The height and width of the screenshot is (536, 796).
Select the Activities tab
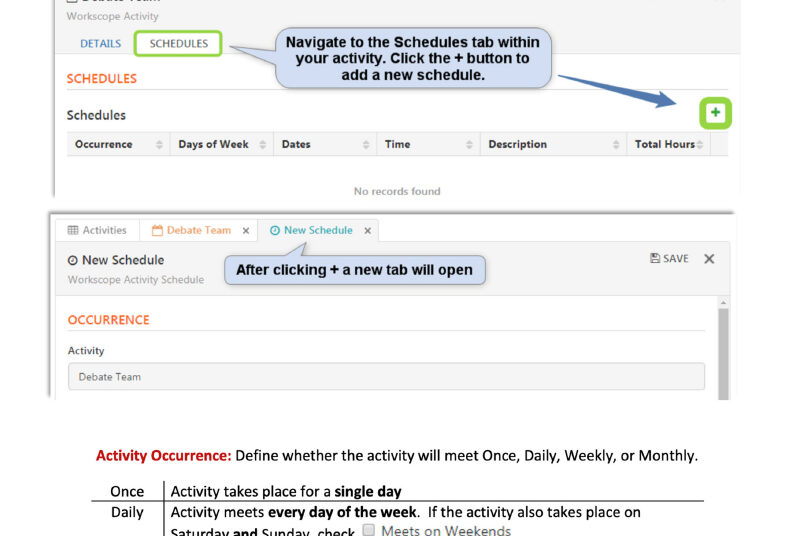point(97,230)
